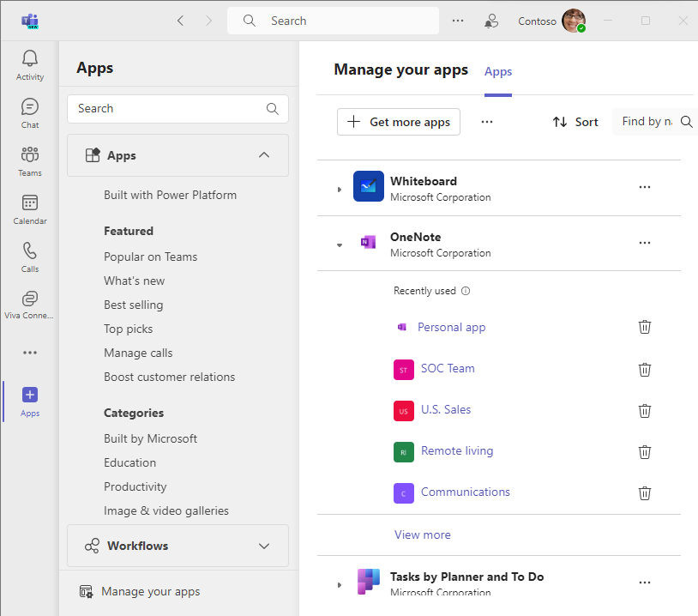
Task: Expand the Workflows section
Action: [x=264, y=547]
